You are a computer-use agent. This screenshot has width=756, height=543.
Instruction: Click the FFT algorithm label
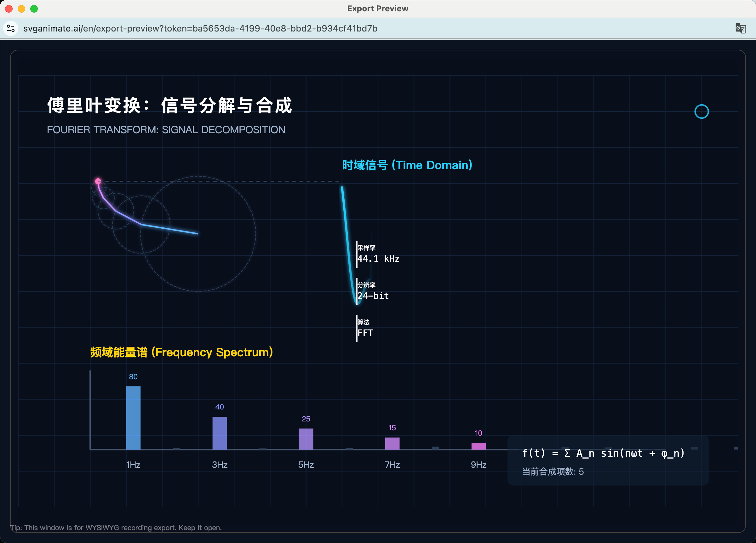[x=365, y=333]
